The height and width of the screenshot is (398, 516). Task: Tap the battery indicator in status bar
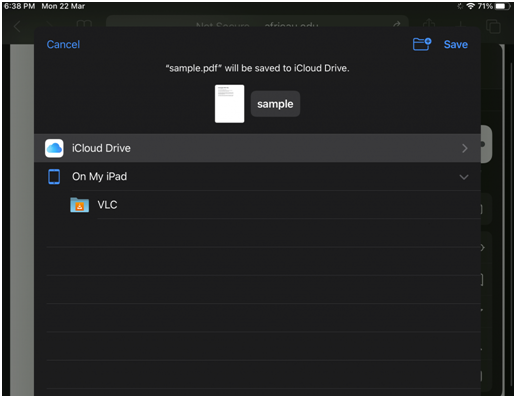coord(503,6)
